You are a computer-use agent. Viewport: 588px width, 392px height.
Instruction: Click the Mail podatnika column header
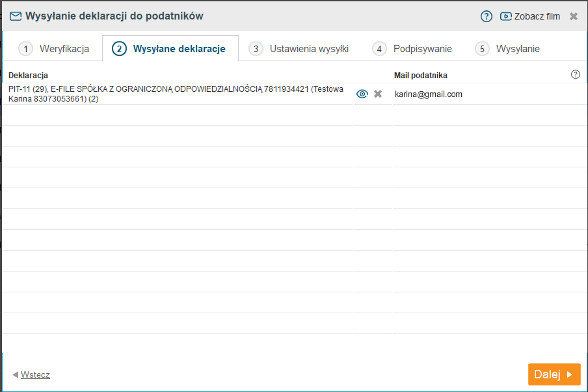click(420, 76)
